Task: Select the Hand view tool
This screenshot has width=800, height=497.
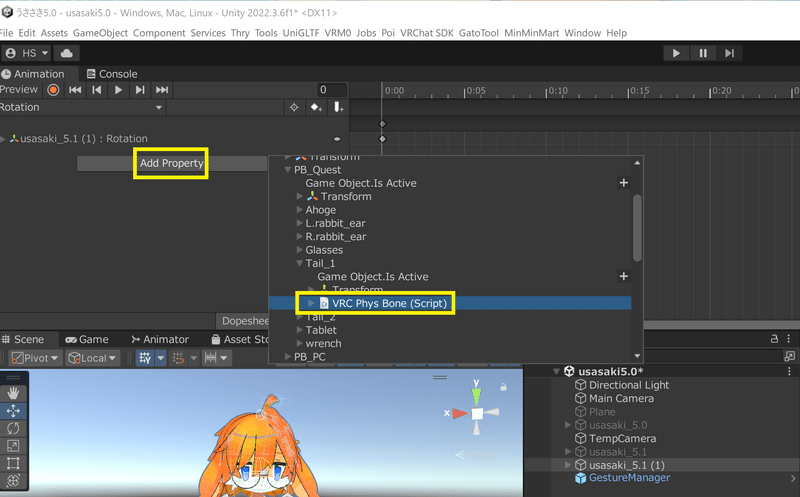Action: [x=13, y=393]
